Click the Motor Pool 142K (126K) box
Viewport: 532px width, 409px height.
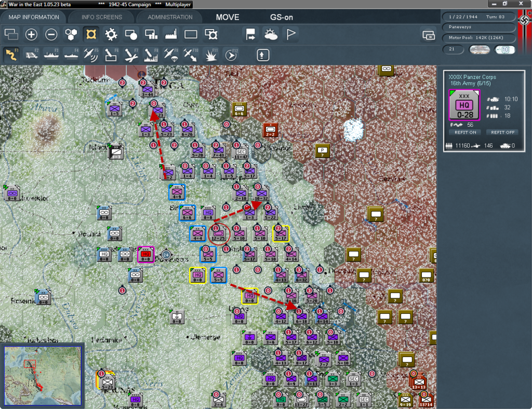(x=478, y=37)
